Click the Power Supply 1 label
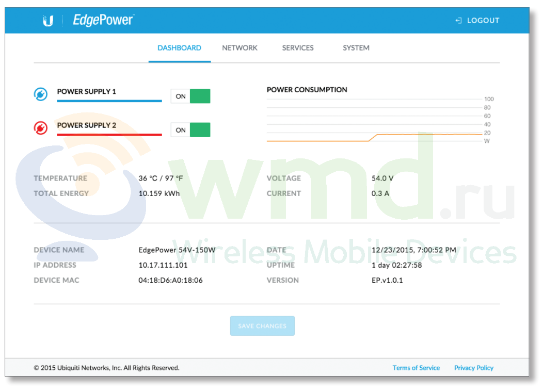This screenshot has width=543, height=392. click(87, 91)
